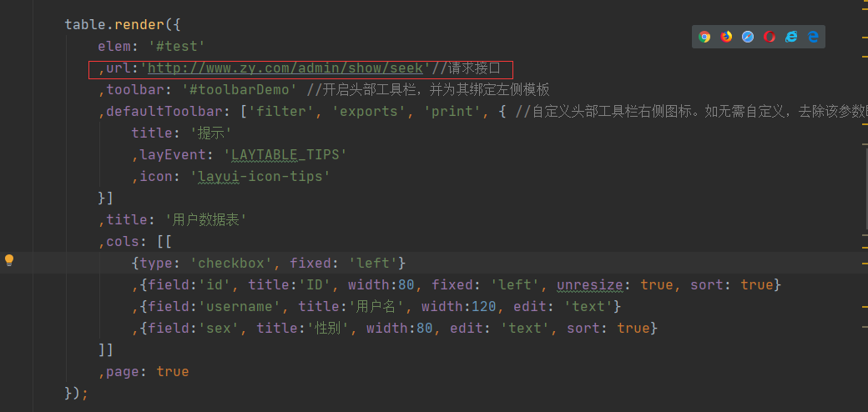Click the yellow lightbulb quick-fix icon

[x=9, y=260]
